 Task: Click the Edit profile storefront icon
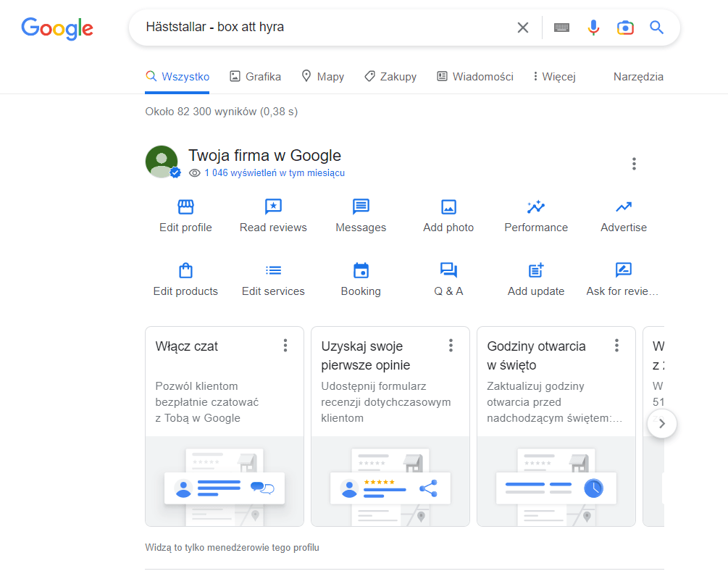[x=185, y=206]
